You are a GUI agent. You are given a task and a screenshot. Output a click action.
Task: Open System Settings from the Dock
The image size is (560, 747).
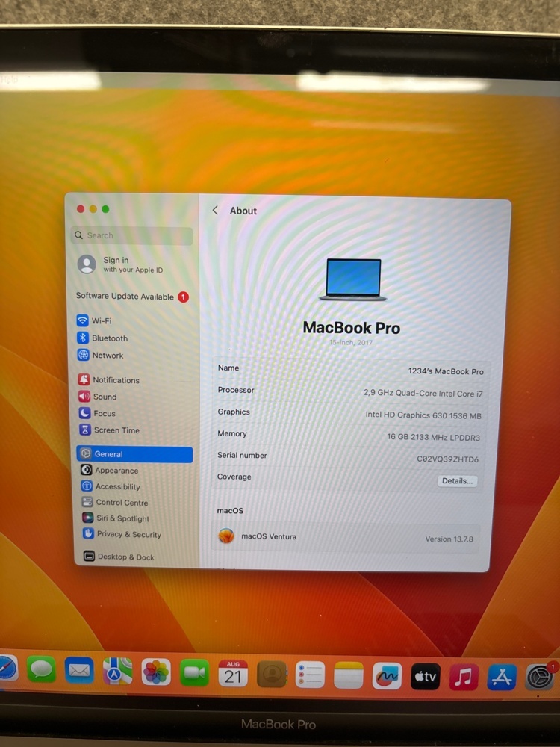click(x=541, y=677)
